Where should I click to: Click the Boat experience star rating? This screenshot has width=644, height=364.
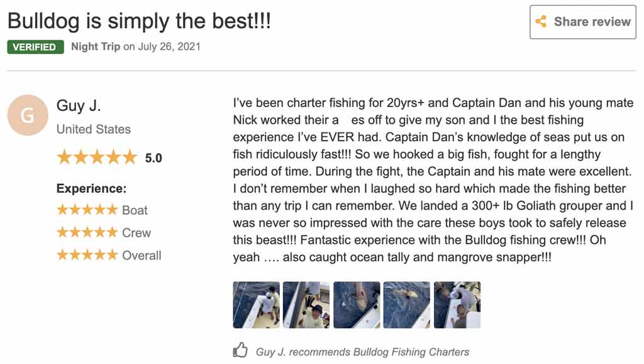(87, 210)
